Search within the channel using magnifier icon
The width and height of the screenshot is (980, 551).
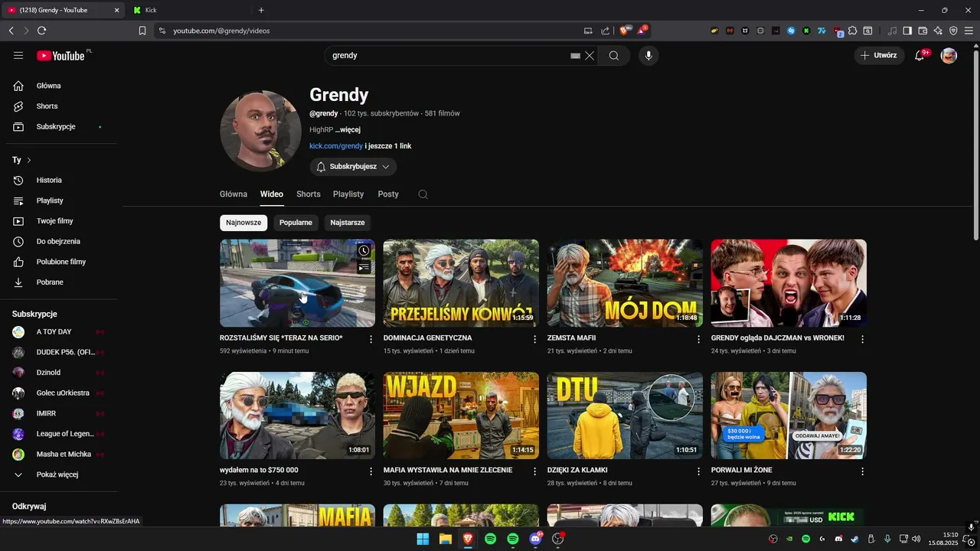tap(423, 194)
